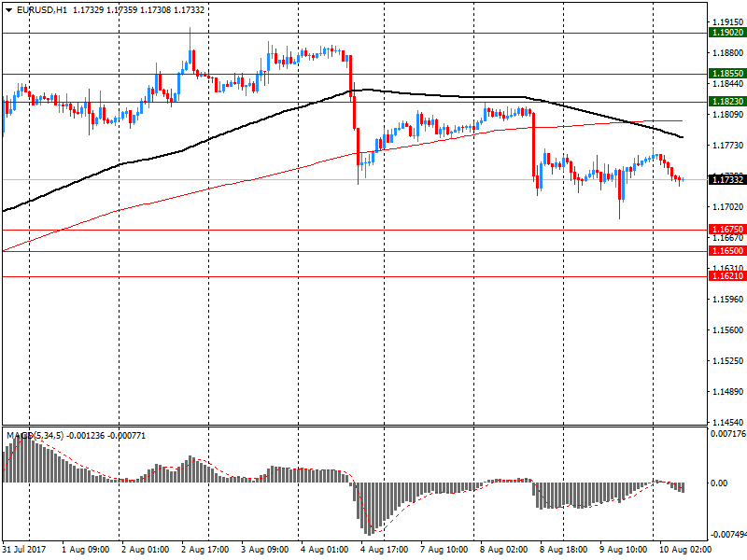Click the 4 Aug 17:00 time label
This screenshot has width=747, height=560.
pos(384,550)
